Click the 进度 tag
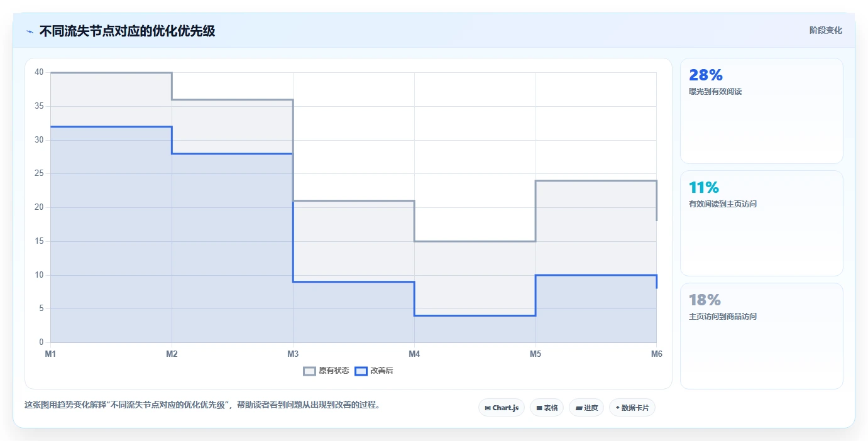Viewport: 868px width, 441px height. pos(586,408)
